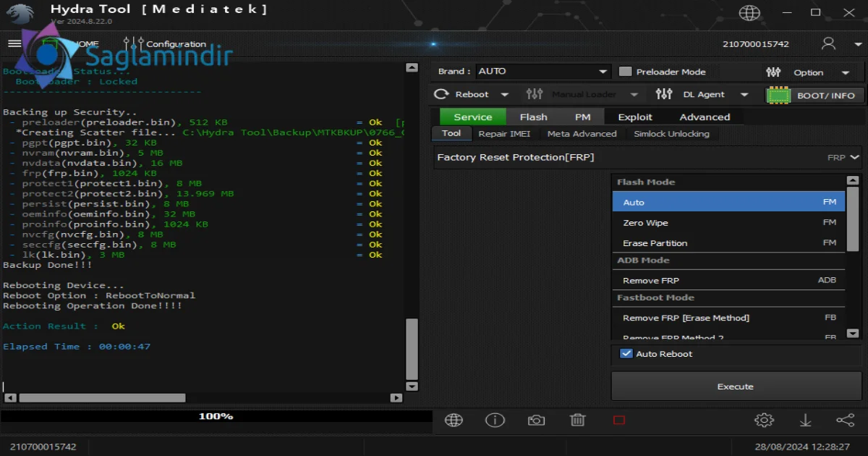The width and height of the screenshot is (868, 456).
Task: Open the globe language icon in title bar
Action: tap(749, 13)
